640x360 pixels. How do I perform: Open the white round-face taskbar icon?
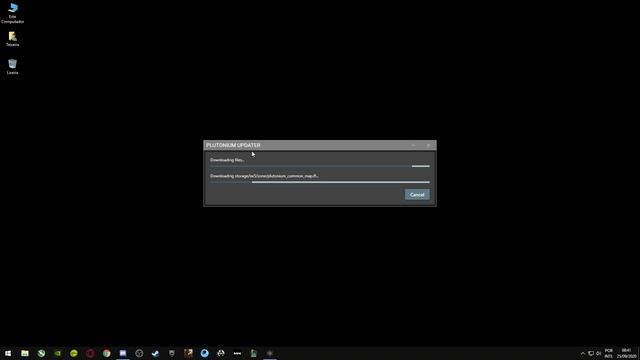tap(221, 353)
